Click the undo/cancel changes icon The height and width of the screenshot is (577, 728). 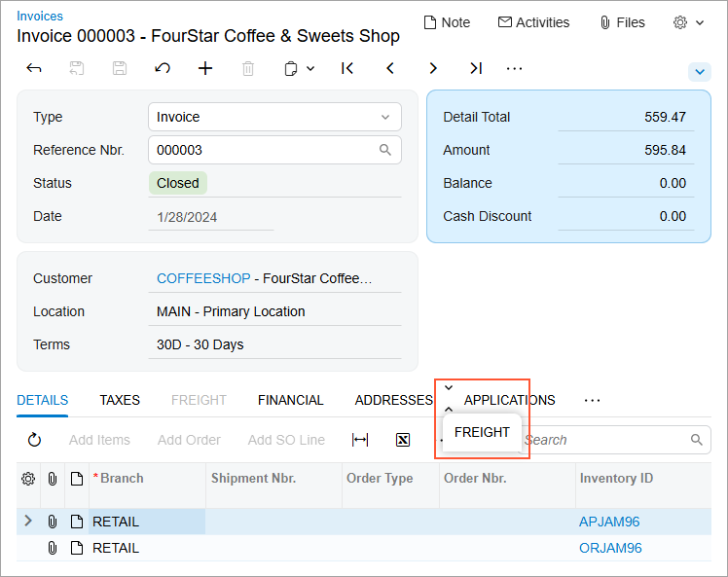point(163,68)
